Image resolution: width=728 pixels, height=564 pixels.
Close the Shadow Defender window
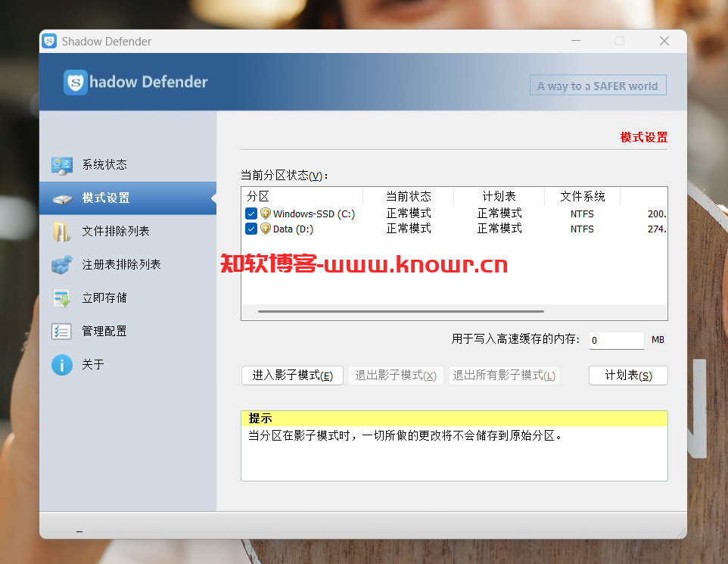664,41
